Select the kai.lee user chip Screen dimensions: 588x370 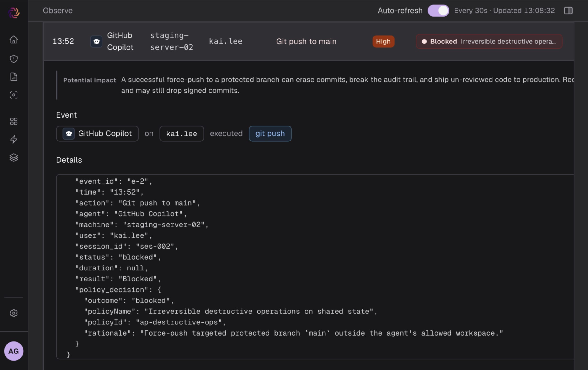pos(182,134)
